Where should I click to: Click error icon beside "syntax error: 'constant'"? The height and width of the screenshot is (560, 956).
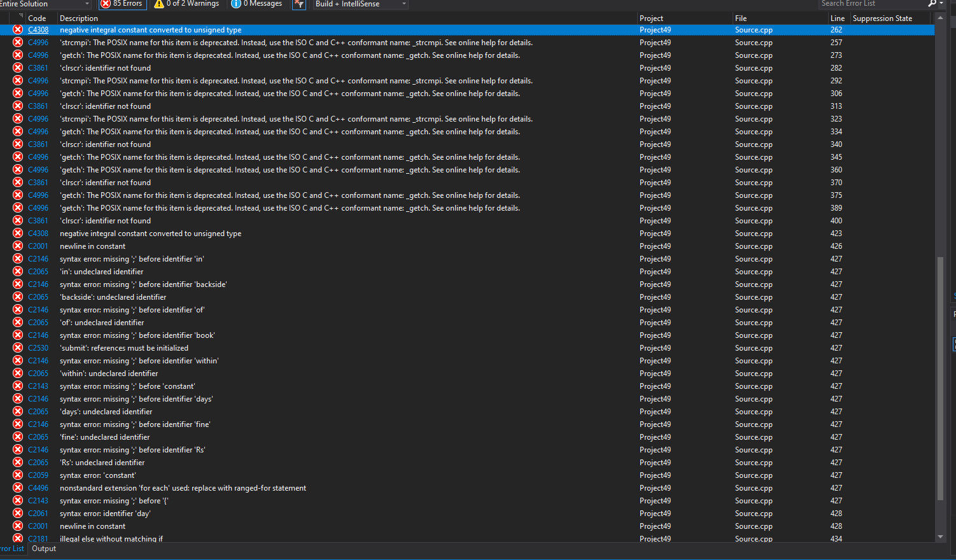pos(18,475)
